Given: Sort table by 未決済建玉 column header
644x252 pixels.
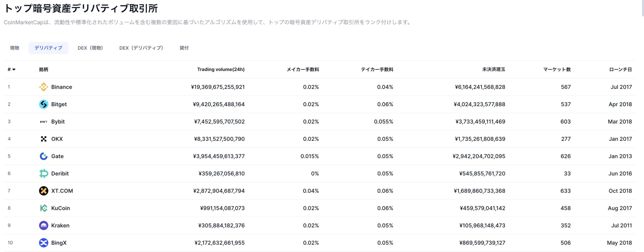Looking at the screenshot, I should (x=493, y=70).
